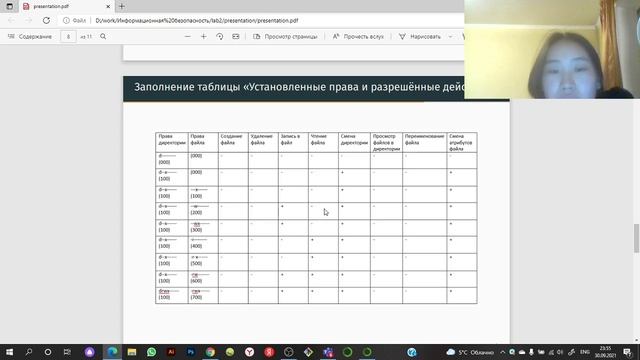The image size is (640, 360).
Task: Open the weather widget 5°C Облачно
Action: (x=470, y=352)
